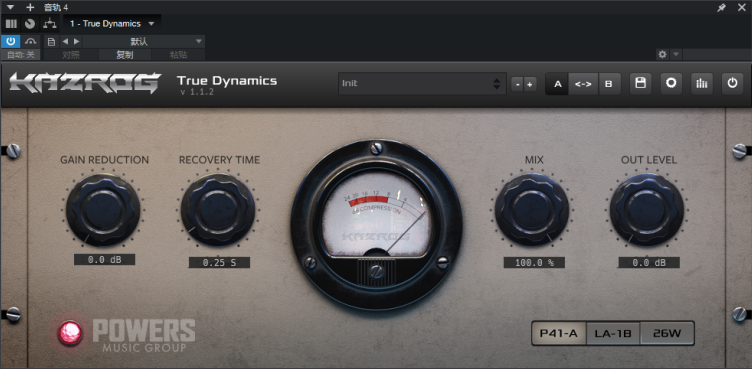
Task: Open the gear settings icon in host bar
Action: tap(662, 54)
